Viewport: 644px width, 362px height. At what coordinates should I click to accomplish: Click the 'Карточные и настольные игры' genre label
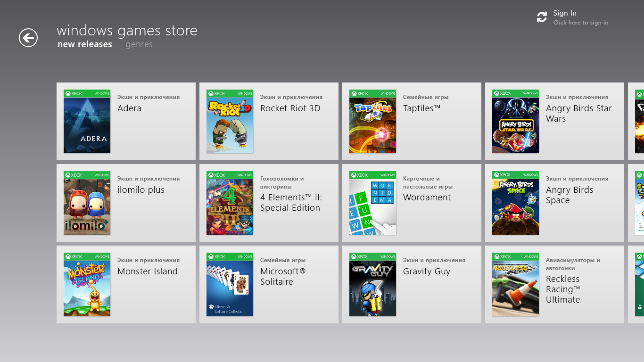[428, 182]
